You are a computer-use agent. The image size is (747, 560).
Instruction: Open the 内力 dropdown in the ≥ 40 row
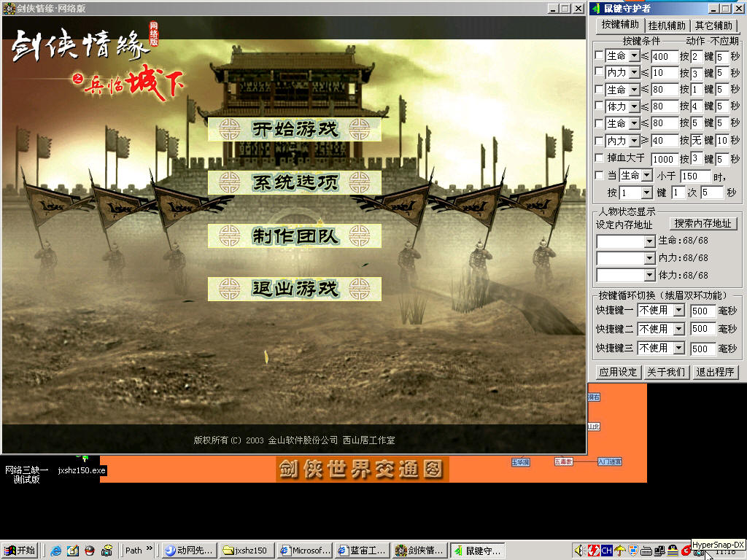point(634,141)
